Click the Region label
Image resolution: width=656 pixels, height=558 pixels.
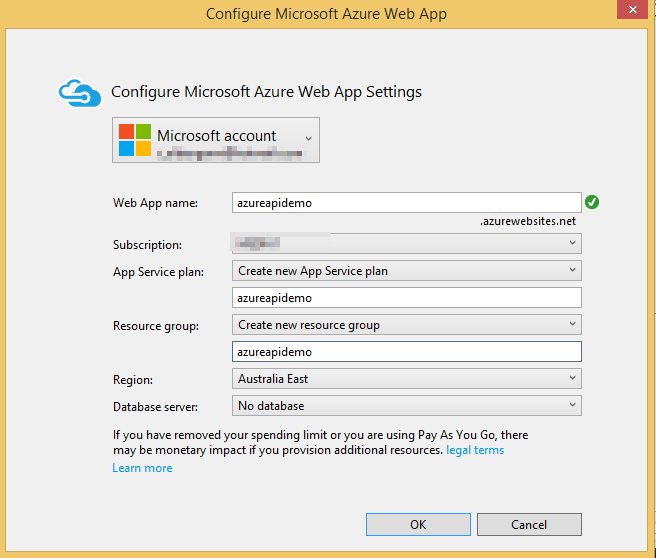[x=133, y=380]
